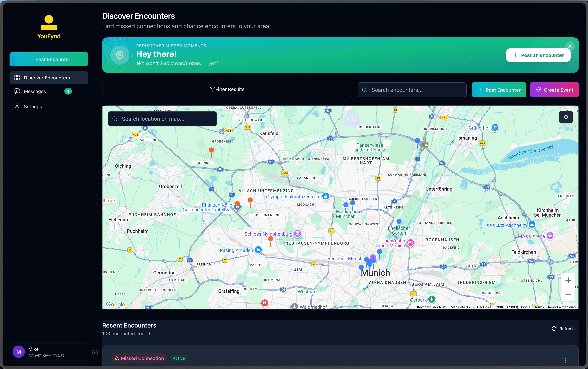Click the rightmost Olympiapark blue pin
This screenshot has height=369, width=588.
point(353,205)
